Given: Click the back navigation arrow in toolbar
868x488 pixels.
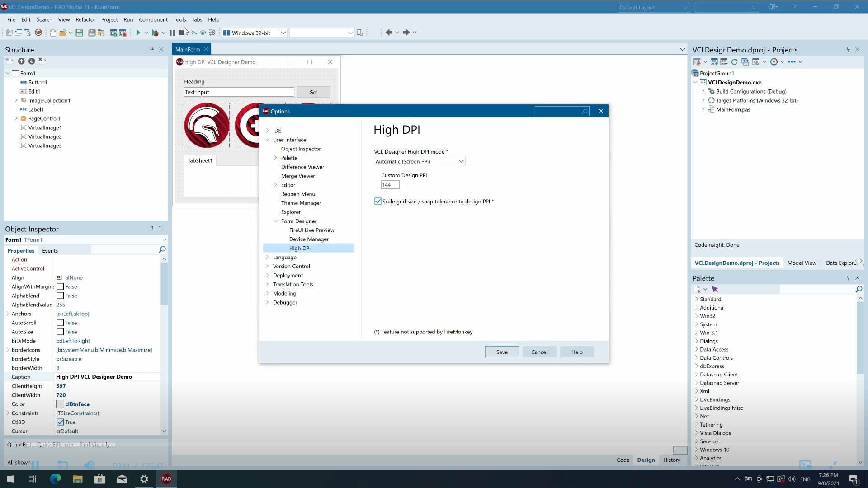Looking at the screenshot, I should coord(389,33).
